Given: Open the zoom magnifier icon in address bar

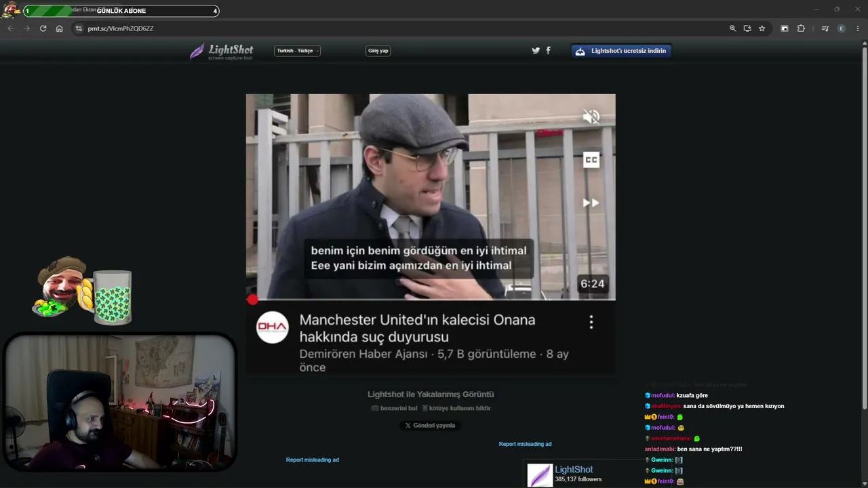Looking at the screenshot, I should (x=732, y=28).
